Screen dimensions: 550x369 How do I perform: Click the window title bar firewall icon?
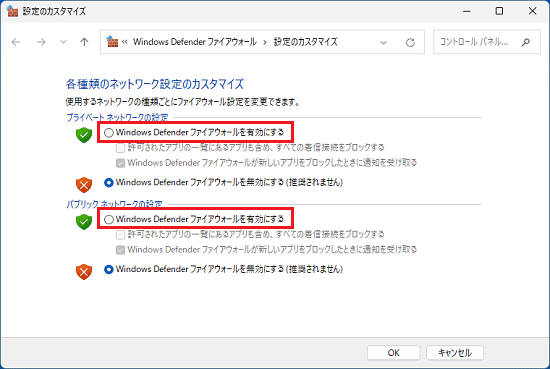pyautogui.click(x=12, y=11)
